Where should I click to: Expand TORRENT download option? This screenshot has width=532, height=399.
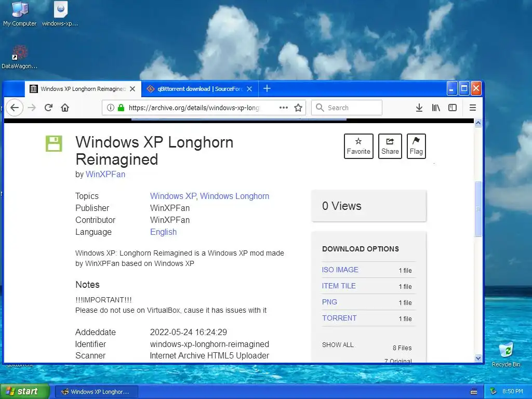[339, 318]
